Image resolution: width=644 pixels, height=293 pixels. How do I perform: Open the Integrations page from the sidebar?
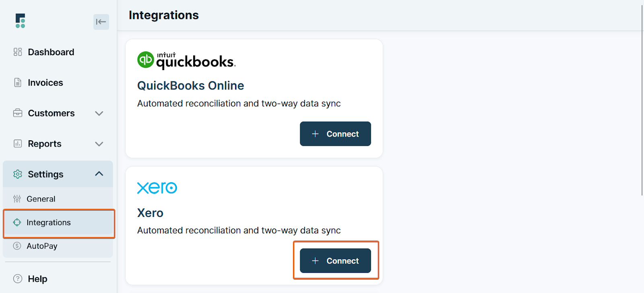pyautogui.click(x=48, y=222)
